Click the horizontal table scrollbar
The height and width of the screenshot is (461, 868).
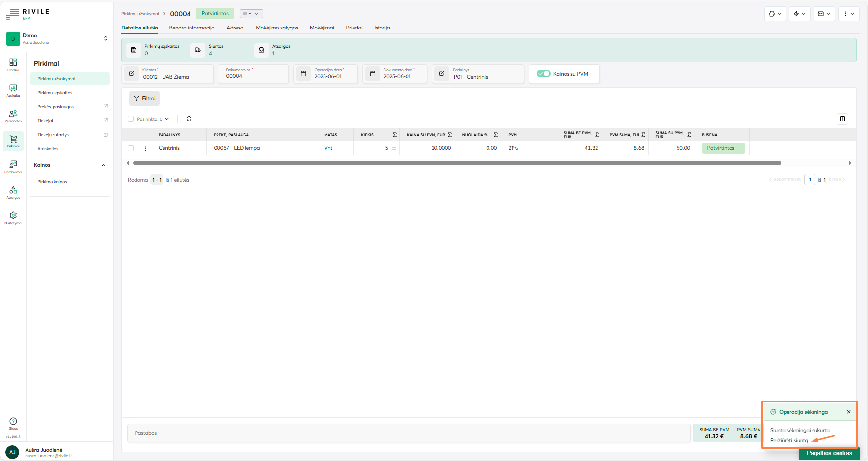coord(457,163)
